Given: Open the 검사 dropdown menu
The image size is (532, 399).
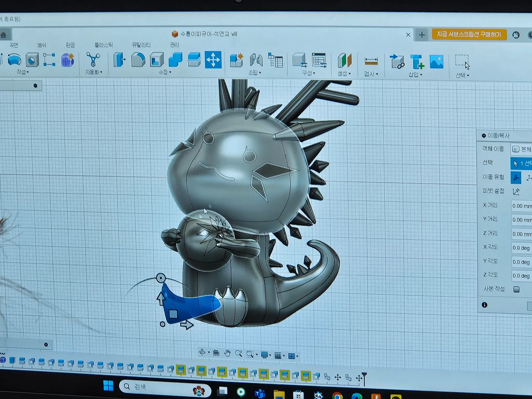Looking at the screenshot, I should [371, 74].
